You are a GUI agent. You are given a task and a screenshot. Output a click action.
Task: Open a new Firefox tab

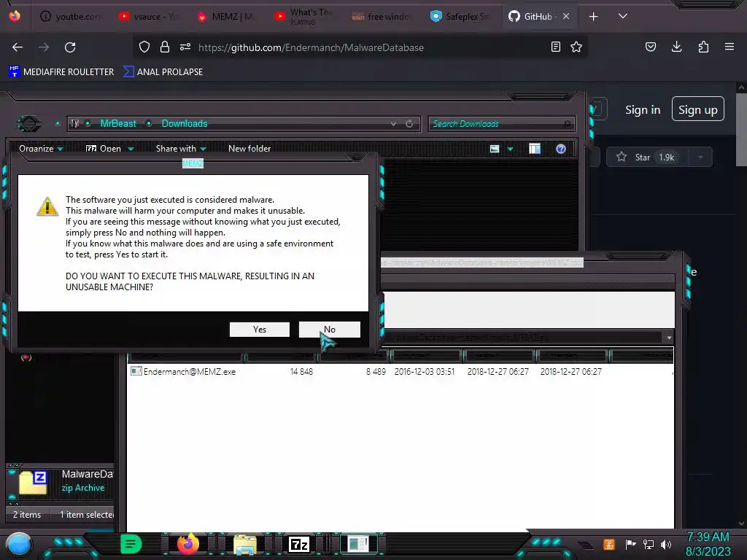593,17
